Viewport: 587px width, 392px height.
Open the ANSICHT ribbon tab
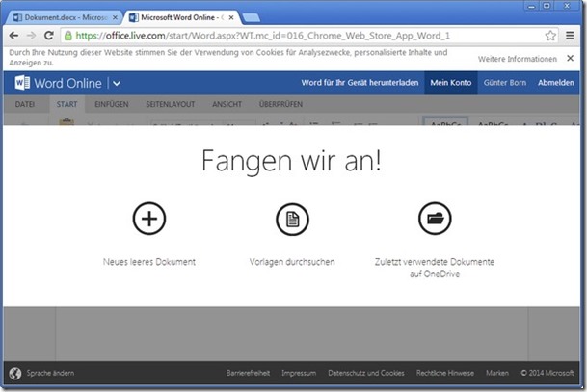click(227, 104)
